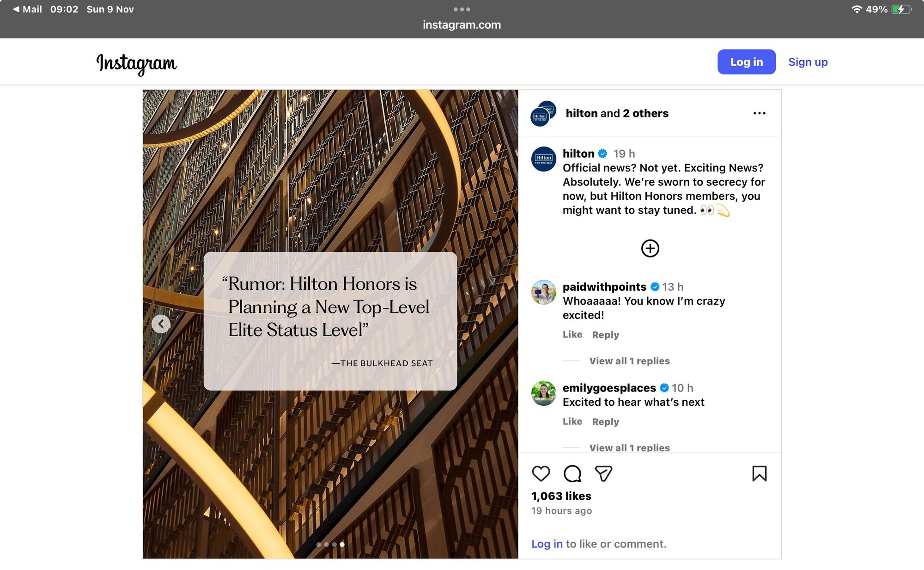Click the Instagram logo

[x=136, y=63]
